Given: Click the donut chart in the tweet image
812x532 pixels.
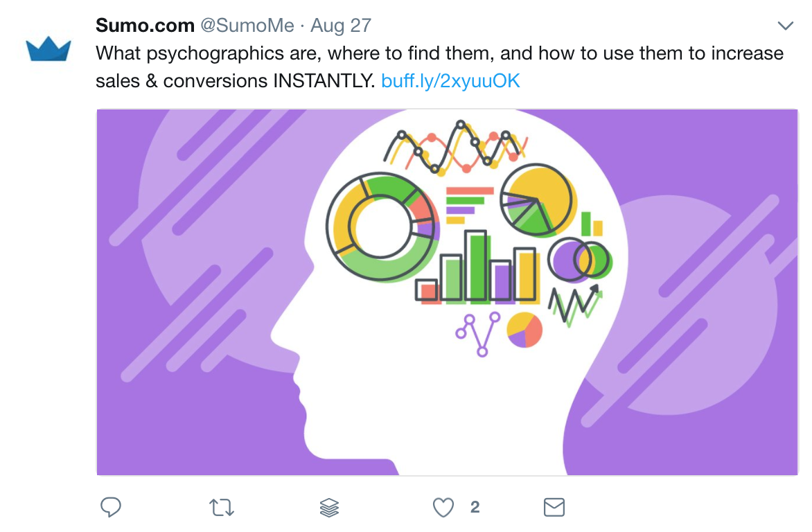Looking at the screenshot, I should (382, 227).
